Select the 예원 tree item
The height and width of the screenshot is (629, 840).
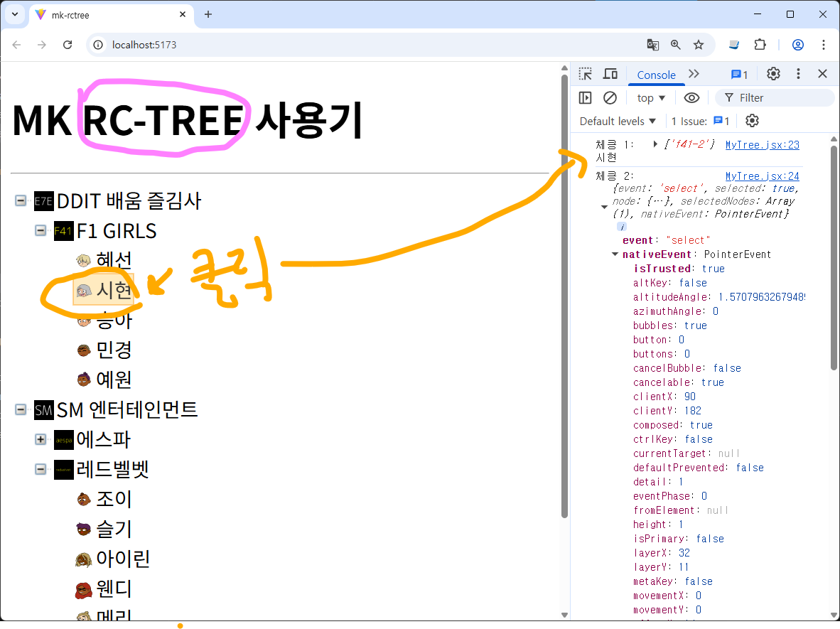click(x=114, y=380)
